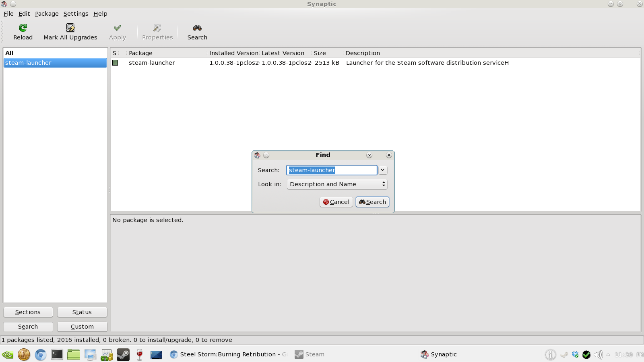Click the volume speaker tray icon

(598, 354)
